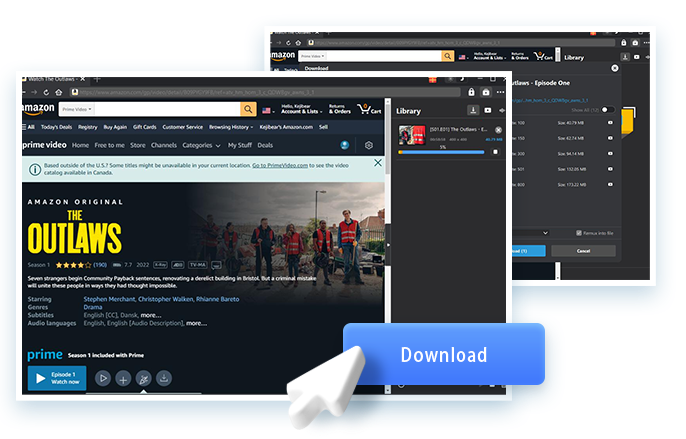Click the forward arrow in front window
This screenshot has width=686, height=439.
click(x=34, y=92)
